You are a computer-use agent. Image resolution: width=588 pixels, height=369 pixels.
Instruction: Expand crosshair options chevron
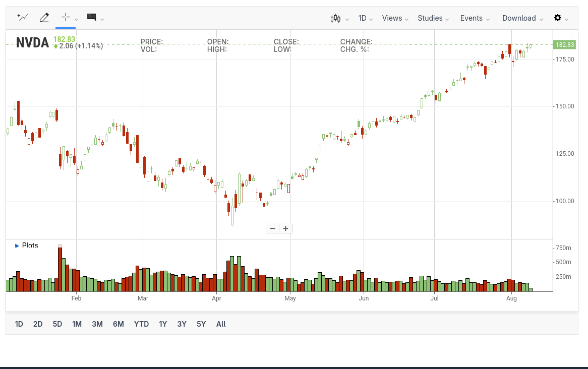click(x=77, y=19)
